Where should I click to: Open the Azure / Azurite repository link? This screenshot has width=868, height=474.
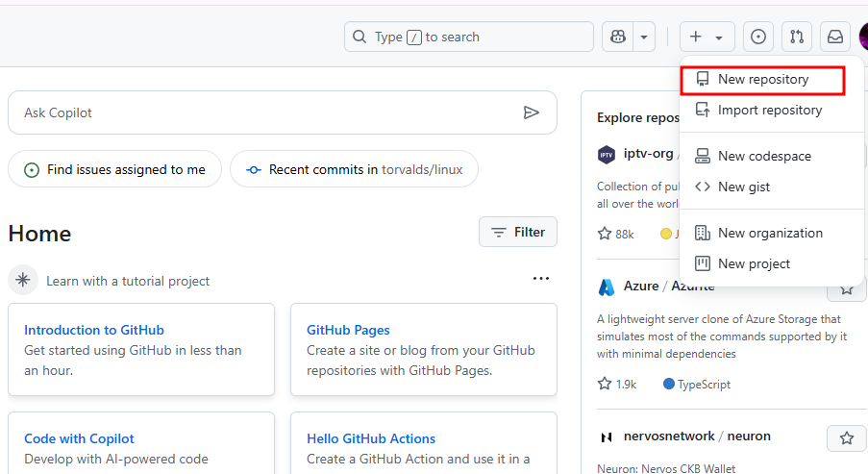tap(669, 287)
